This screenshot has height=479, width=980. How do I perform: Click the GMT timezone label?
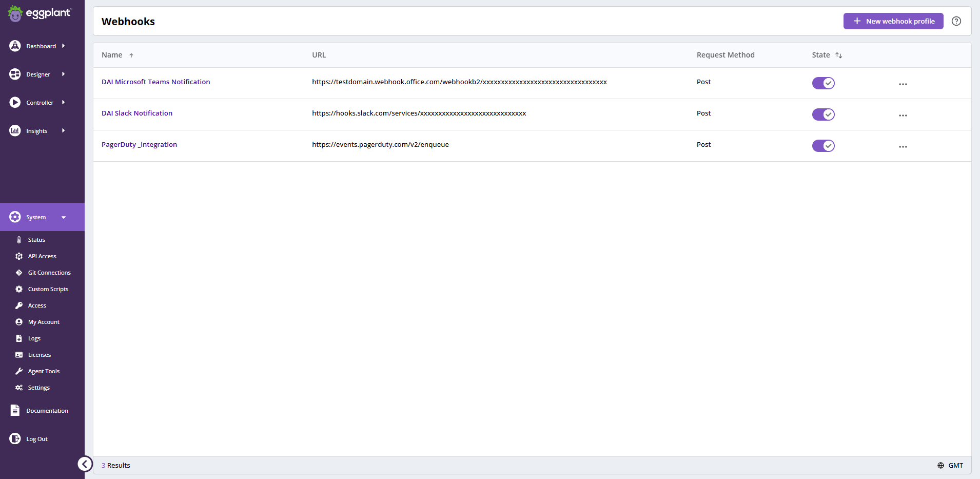955,466
